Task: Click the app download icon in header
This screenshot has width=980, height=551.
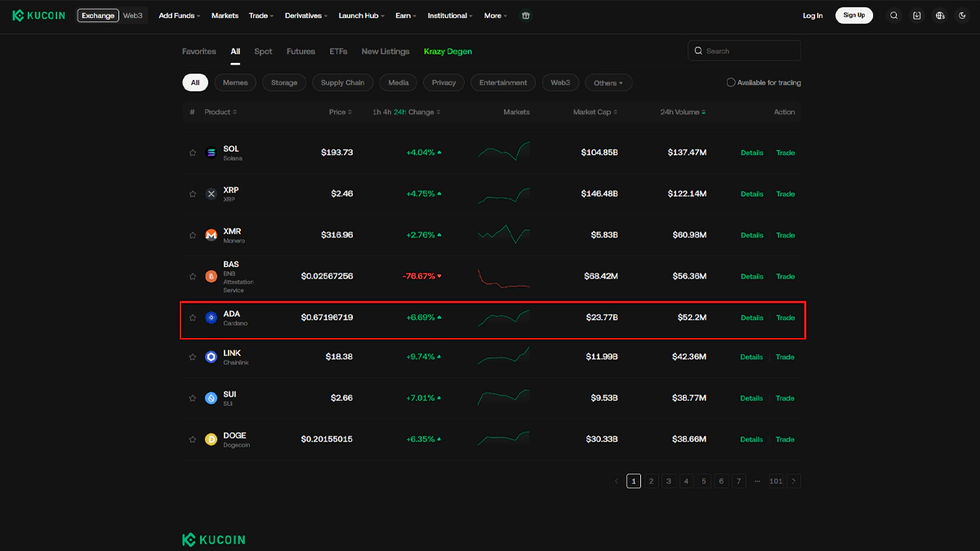Action: (917, 16)
